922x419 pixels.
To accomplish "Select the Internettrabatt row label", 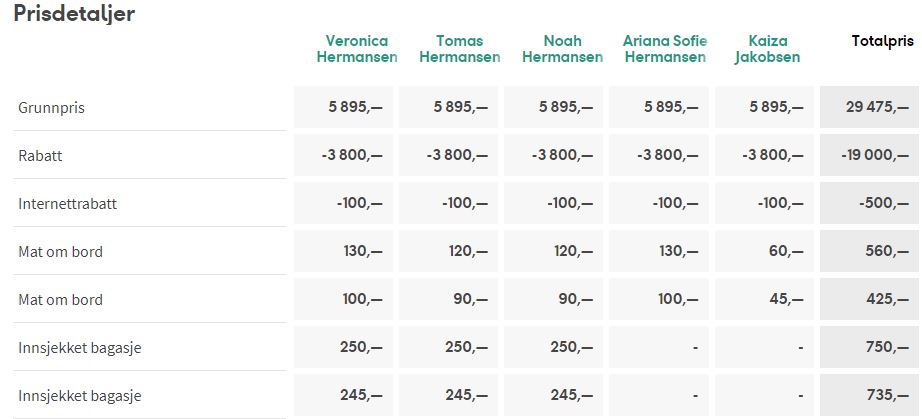I will point(68,204).
